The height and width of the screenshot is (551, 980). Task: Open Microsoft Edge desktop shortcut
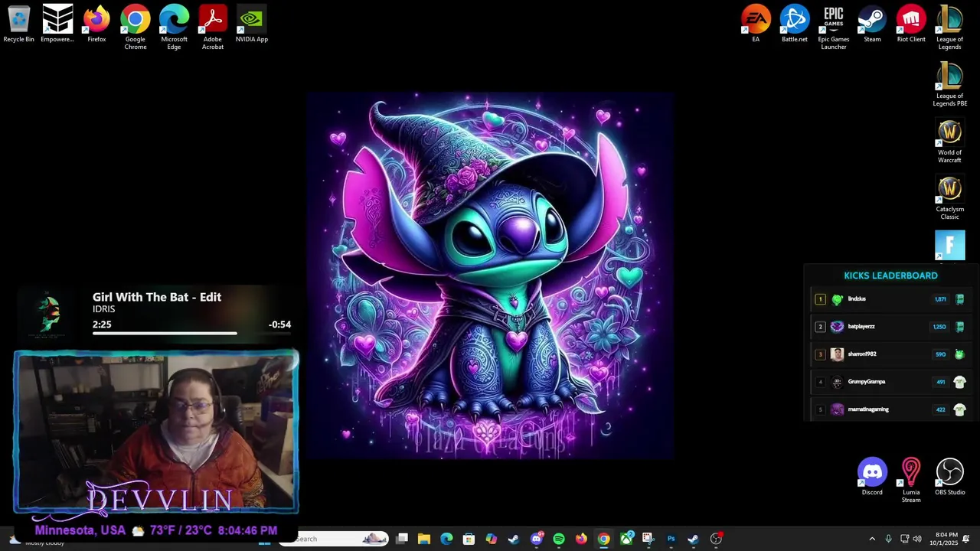(x=174, y=28)
